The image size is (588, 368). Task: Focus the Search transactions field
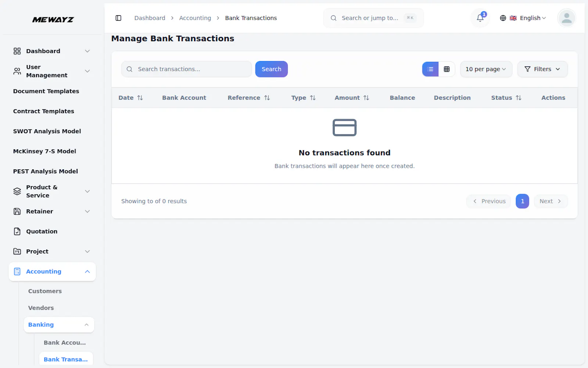tap(186, 69)
